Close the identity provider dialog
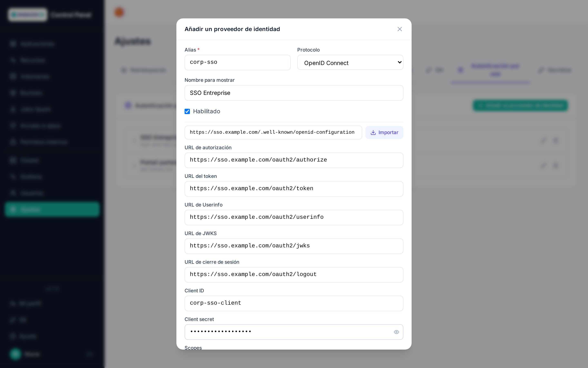This screenshot has height=368, width=588. tap(399, 29)
